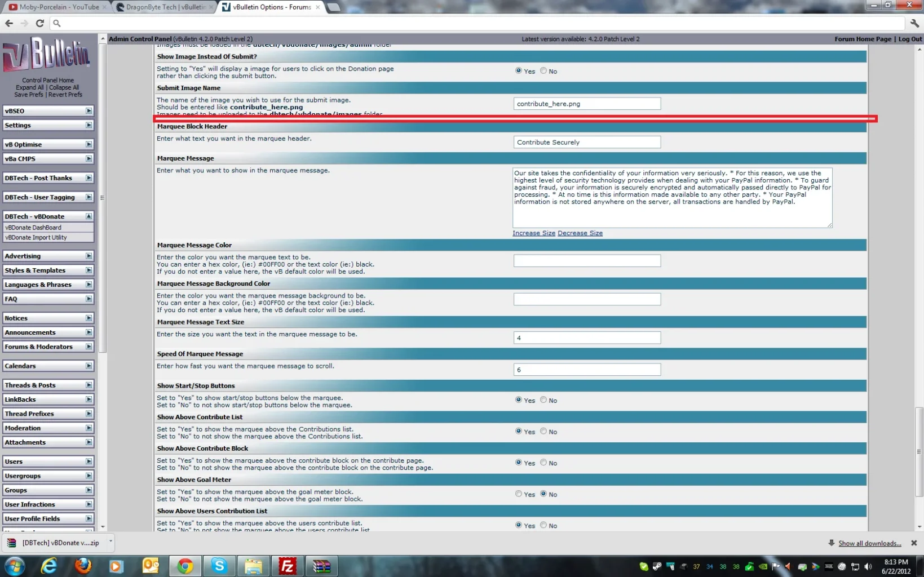This screenshot has height=577, width=924.
Task: Click Increase Size link
Action: (x=534, y=233)
